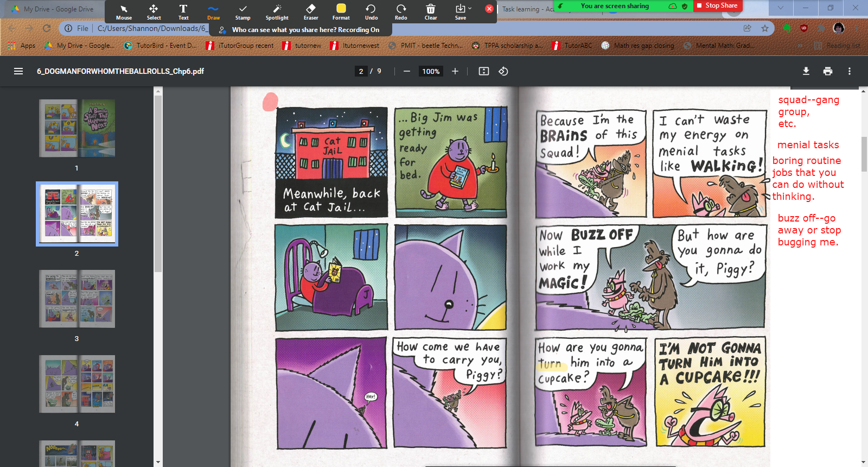Open TutorBird - Event D... bookmark
This screenshot has height=467, width=868.
(161, 46)
